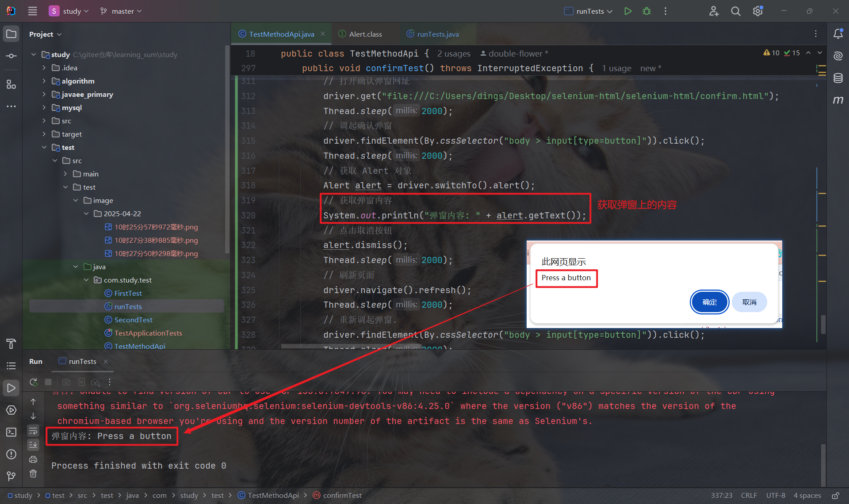
Task: Start debugging with the bug icon
Action: 646,11
